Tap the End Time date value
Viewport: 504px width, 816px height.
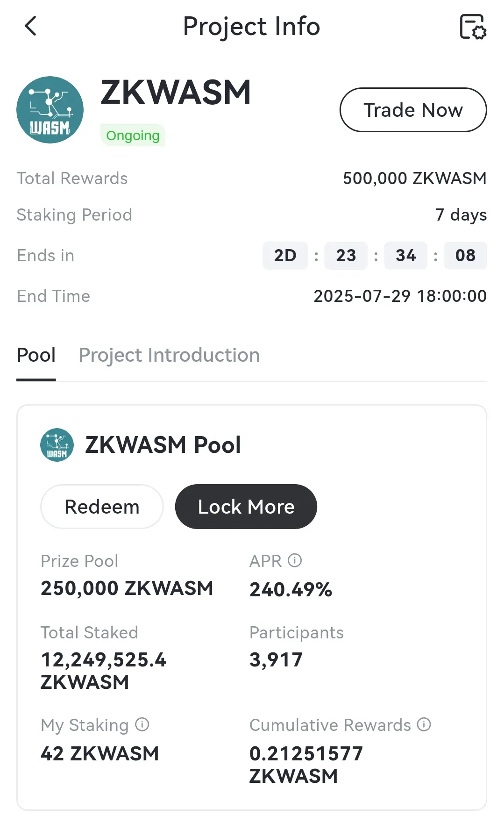(x=400, y=296)
